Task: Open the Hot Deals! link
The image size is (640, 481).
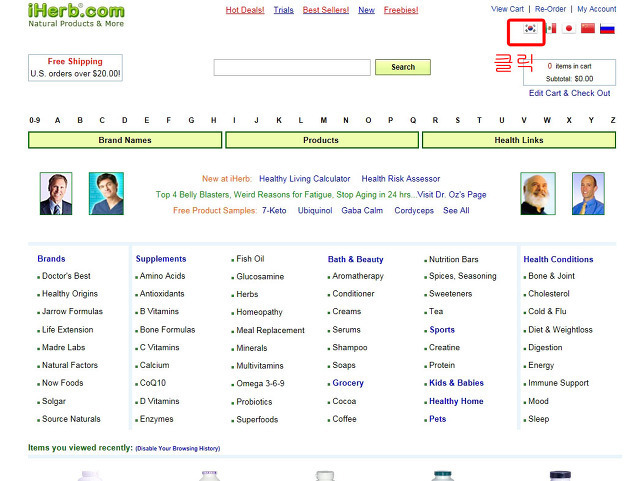Action: tap(245, 10)
